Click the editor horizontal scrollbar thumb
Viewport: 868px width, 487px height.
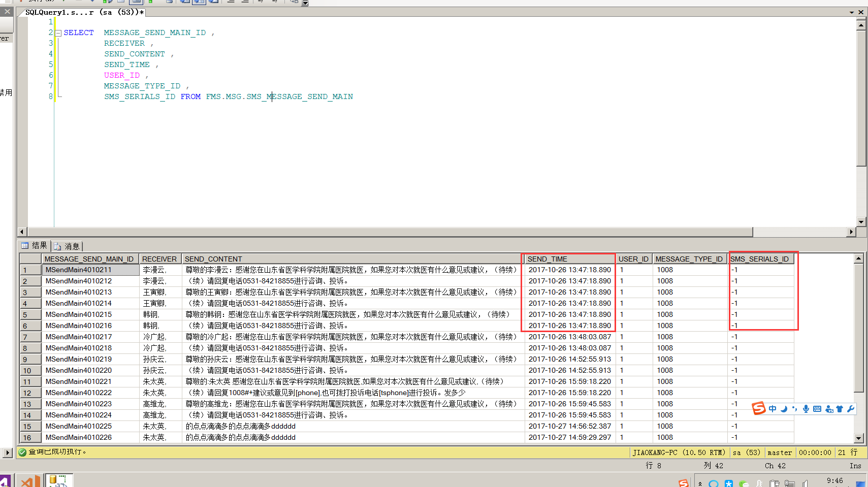click(x=390, y=232)
